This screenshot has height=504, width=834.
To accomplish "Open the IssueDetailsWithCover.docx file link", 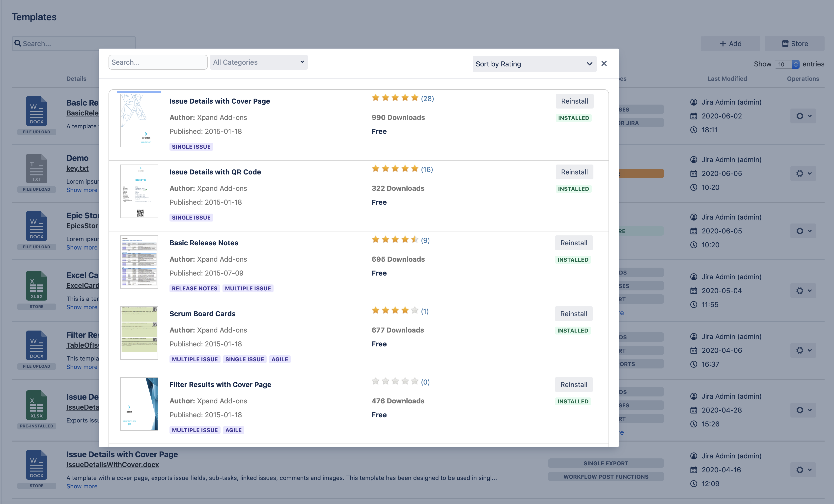I will 112,465.
